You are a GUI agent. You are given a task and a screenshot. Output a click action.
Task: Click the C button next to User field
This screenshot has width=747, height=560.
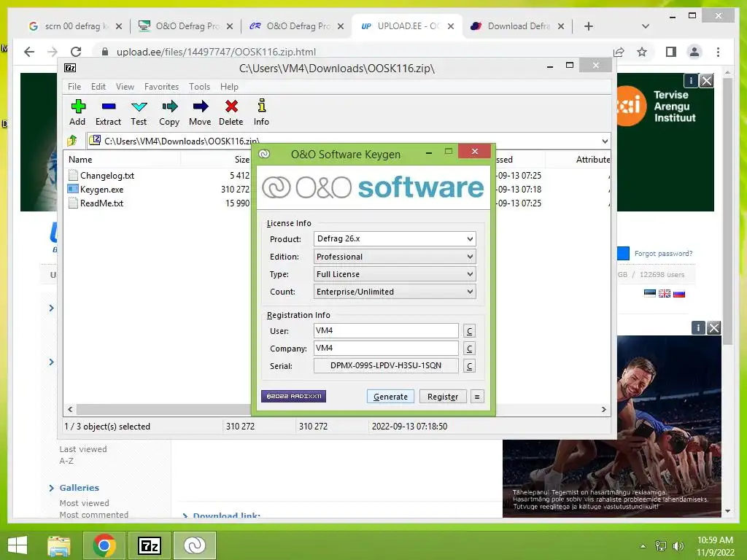[469, 331]
